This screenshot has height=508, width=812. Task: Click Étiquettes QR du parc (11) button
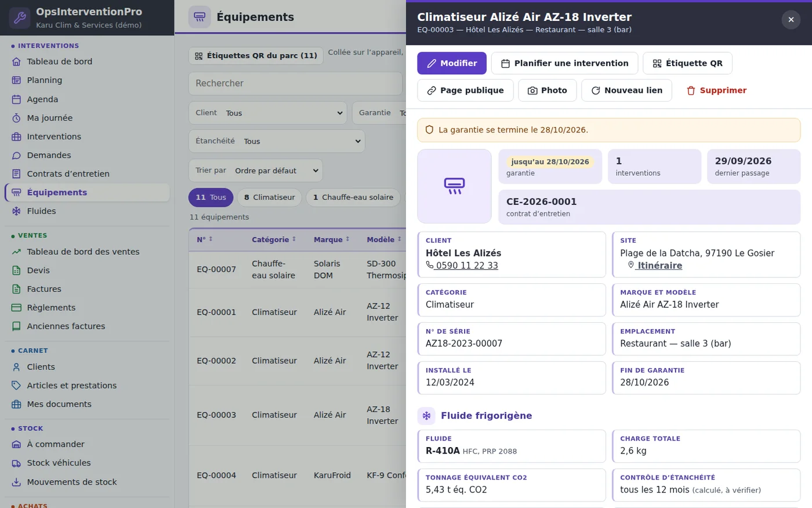pos(256,56)
